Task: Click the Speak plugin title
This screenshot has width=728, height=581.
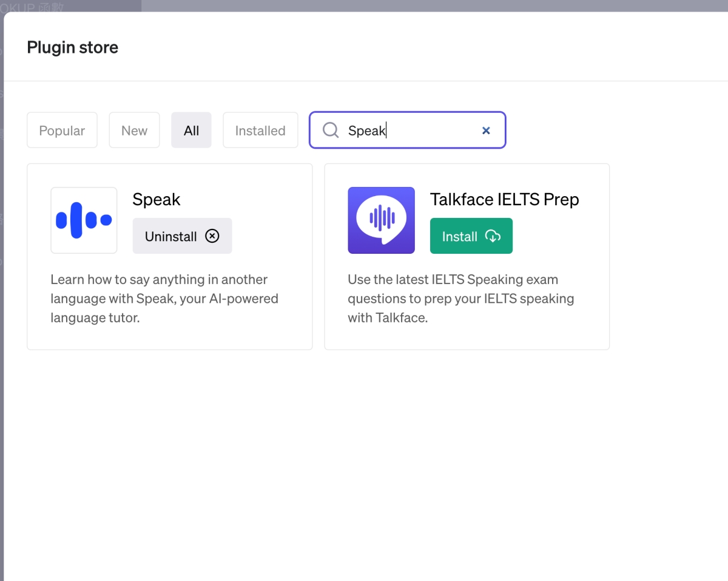Action: (x=157, y=199)
